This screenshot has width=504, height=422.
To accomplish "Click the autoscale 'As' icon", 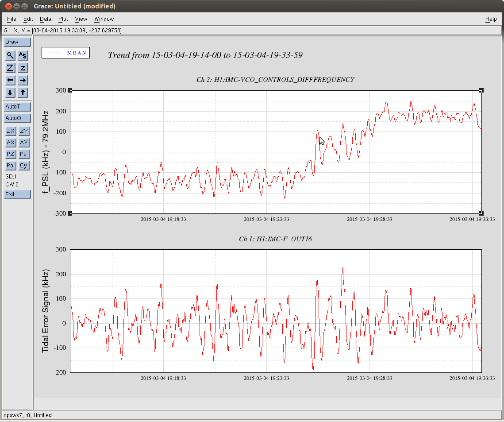I will pyautogui.click(x=23, y=55).
